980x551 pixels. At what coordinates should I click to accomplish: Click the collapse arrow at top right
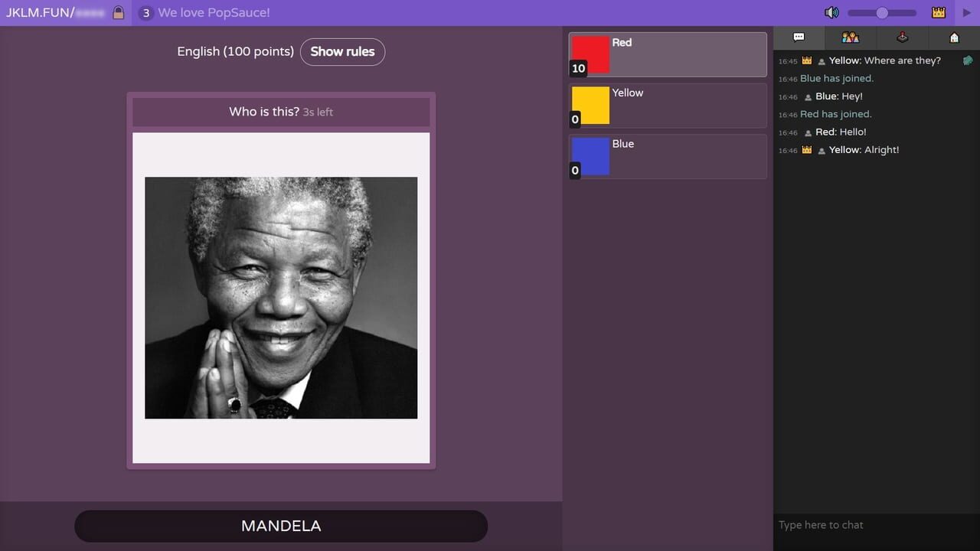(967, 13)
